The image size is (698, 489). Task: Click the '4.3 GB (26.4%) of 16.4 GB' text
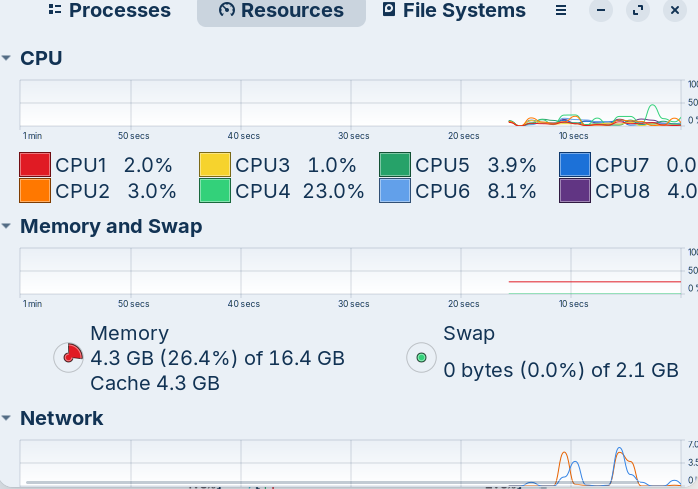(x=218, y=358)
